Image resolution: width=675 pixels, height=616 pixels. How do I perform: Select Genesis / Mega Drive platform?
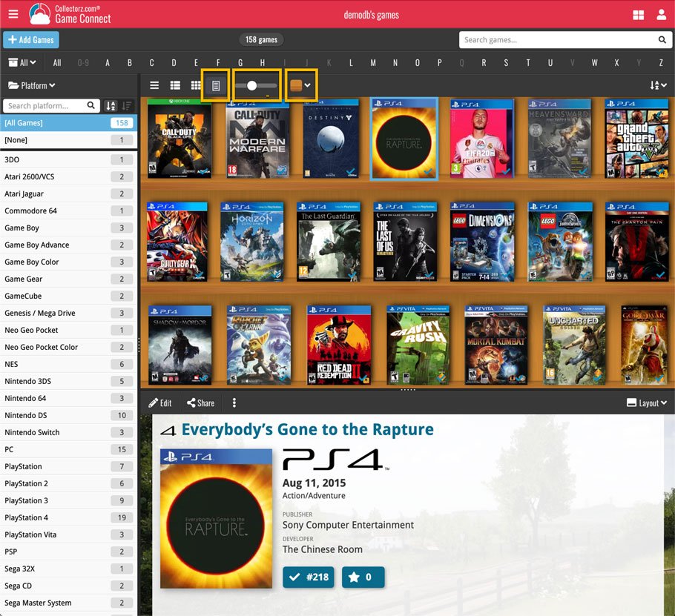68,313
